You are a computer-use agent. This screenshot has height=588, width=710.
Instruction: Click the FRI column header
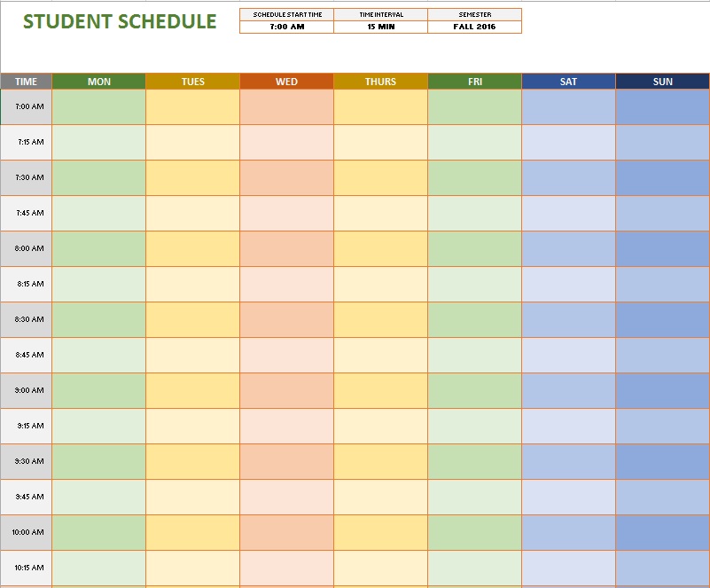[474, 82]
